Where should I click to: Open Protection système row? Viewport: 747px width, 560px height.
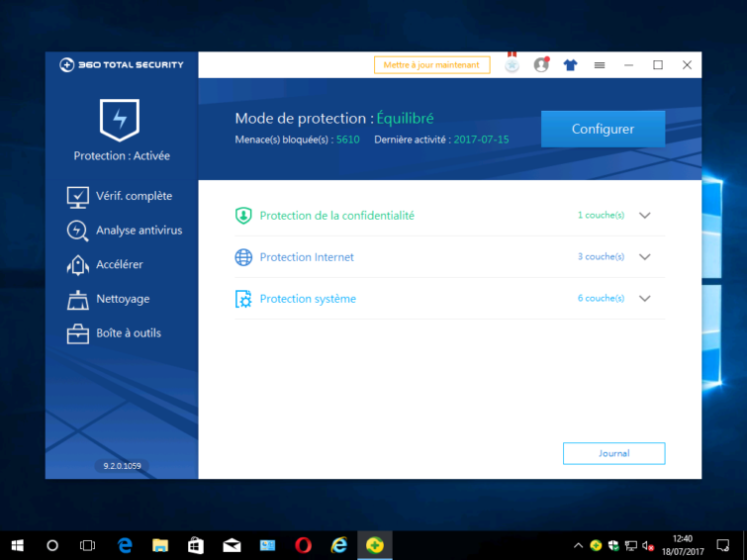[450, 299]
